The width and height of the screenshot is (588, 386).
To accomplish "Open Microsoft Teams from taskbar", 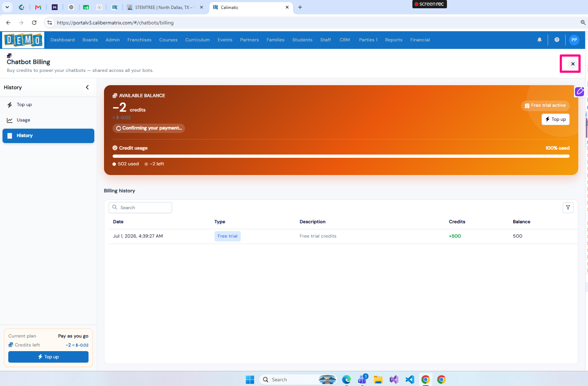I will [x=362, y=379].
